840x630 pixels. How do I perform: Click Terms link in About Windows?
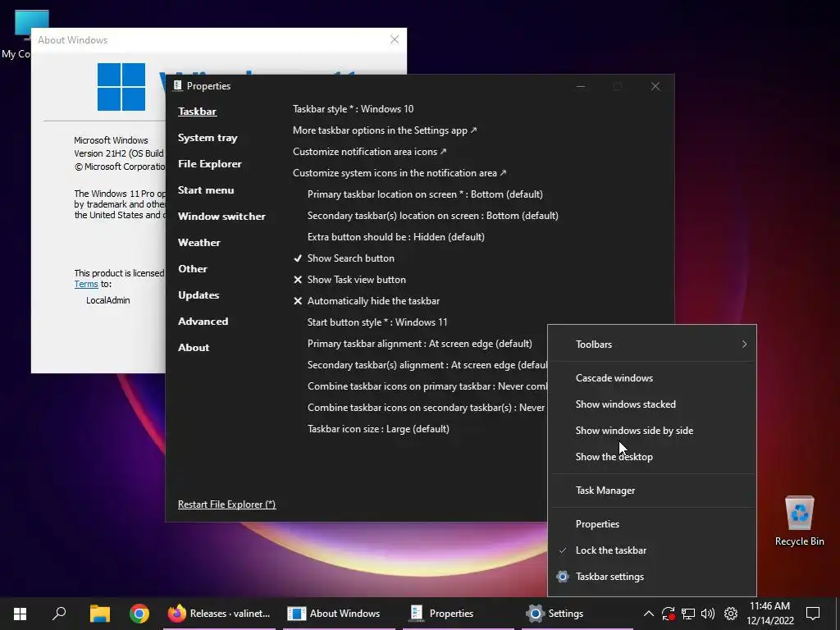(85, 284)
